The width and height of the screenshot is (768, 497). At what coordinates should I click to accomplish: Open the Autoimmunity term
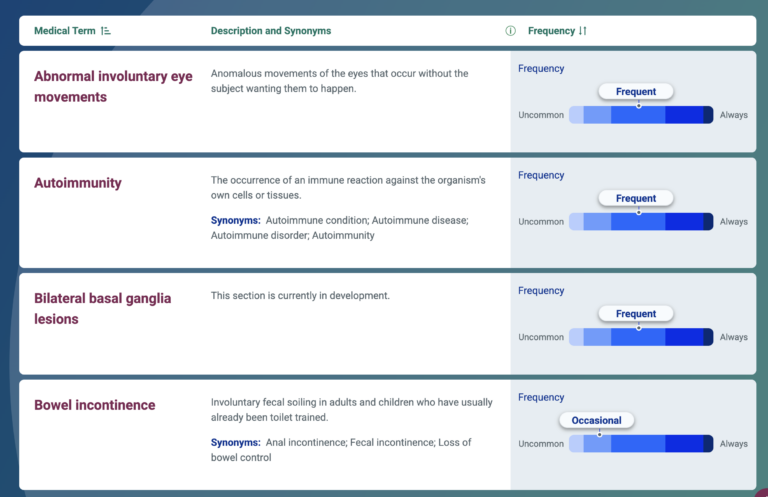(78, 183)
